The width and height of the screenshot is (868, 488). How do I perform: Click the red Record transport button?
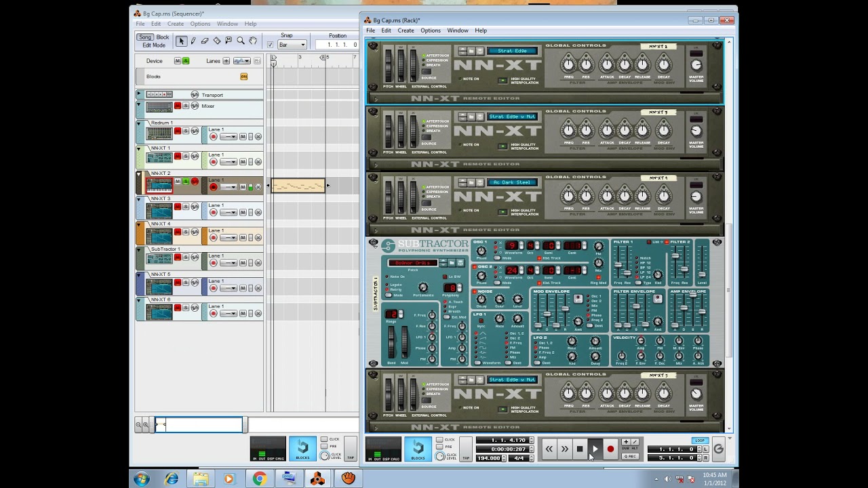(610, 449)
